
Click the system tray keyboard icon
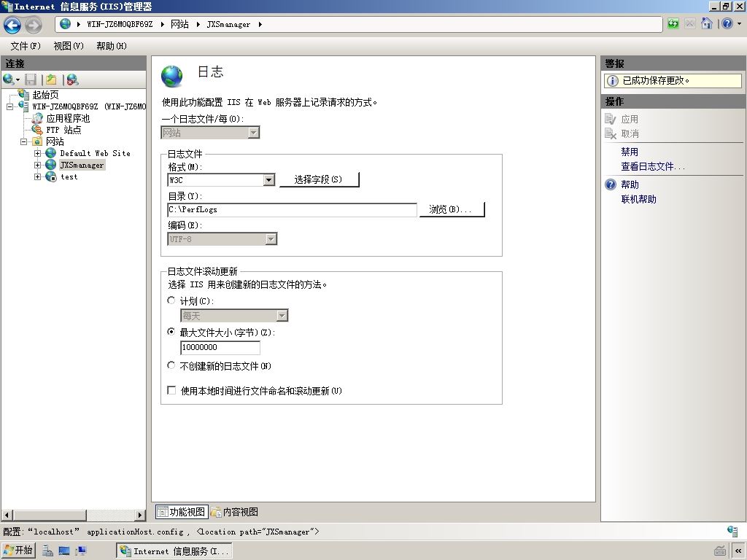point(720,551)
